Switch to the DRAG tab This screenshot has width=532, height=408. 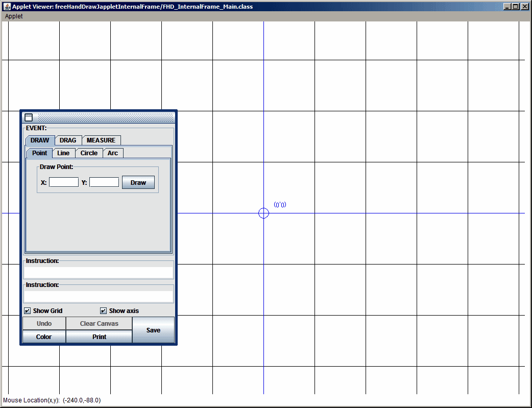68,140
